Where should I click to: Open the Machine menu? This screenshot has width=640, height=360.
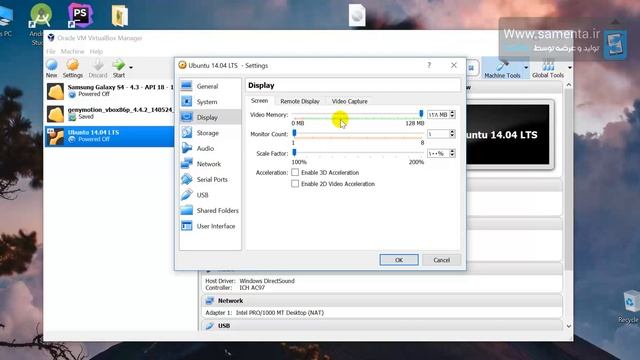coord(72,51)
